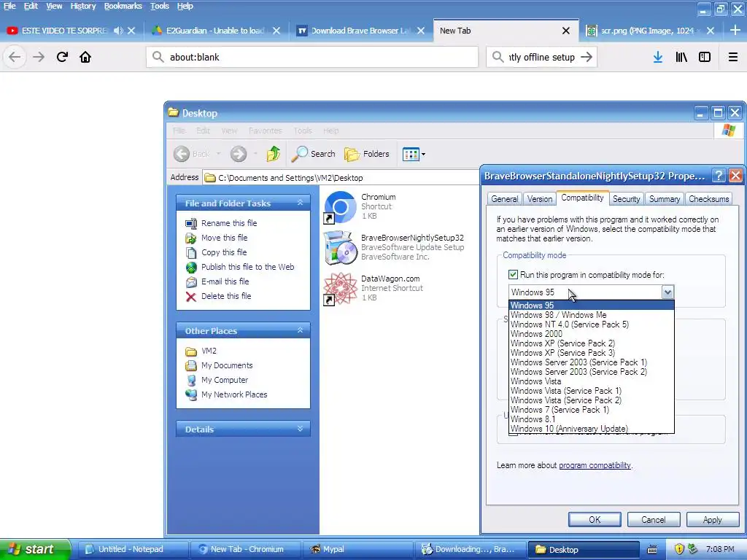Choose Windows 2000 from the list
This screenshot has width=747, height=560.
click(591, 334)
